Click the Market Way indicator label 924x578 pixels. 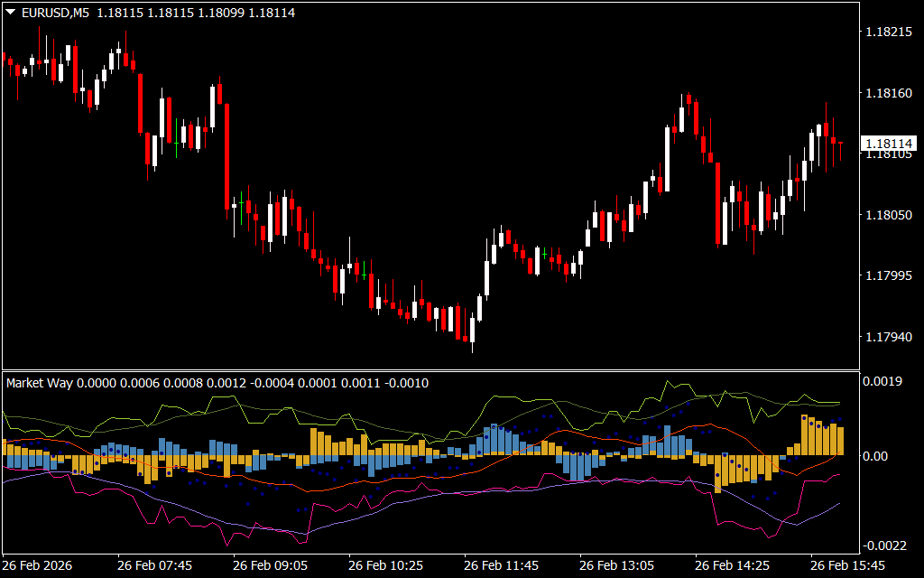pos(40,383)
